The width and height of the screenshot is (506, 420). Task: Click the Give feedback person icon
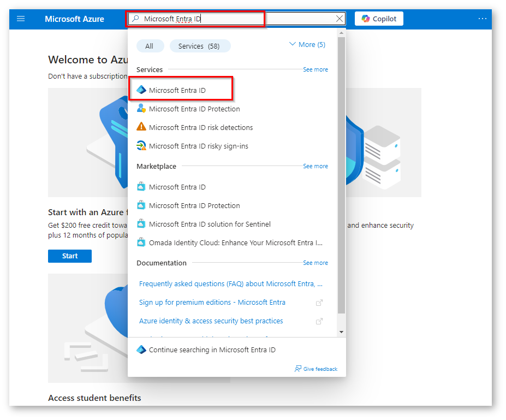[298, 369]
